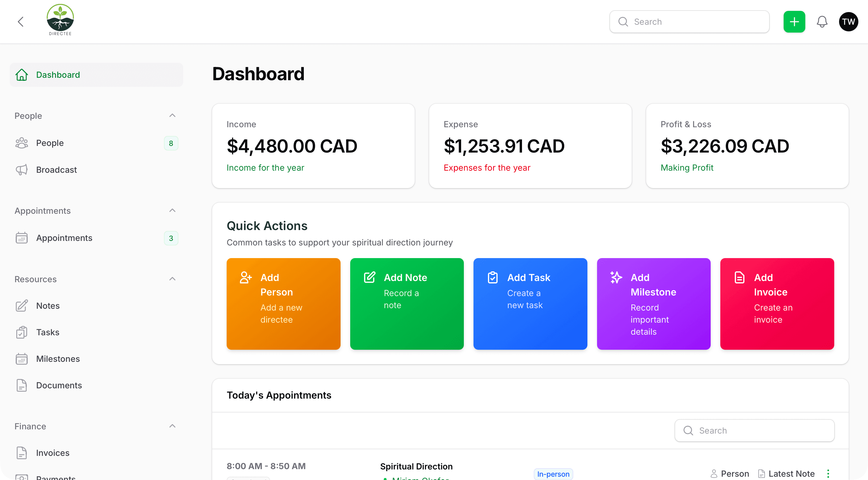
Task: Click the document icon on Add Invoice card
Action: point(739,278)
